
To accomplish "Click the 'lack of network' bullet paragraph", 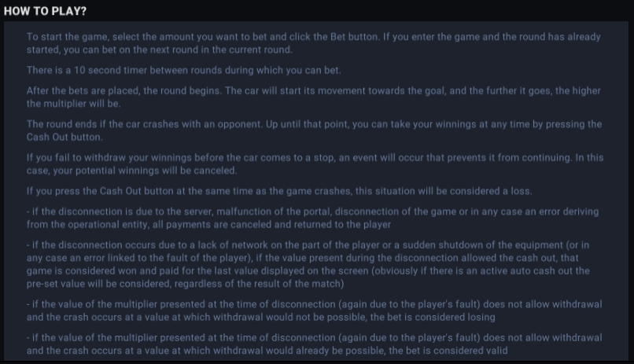I will (308, 264).
